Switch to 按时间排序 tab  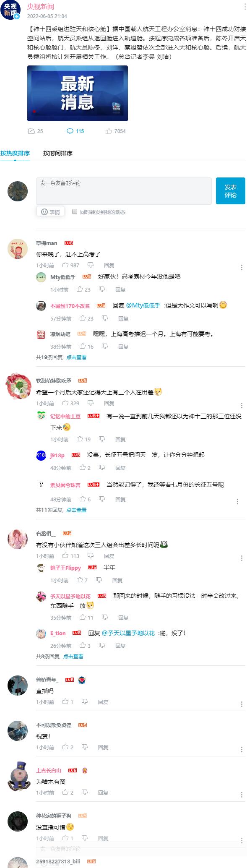pyautogui.click(x=58, y=153)
